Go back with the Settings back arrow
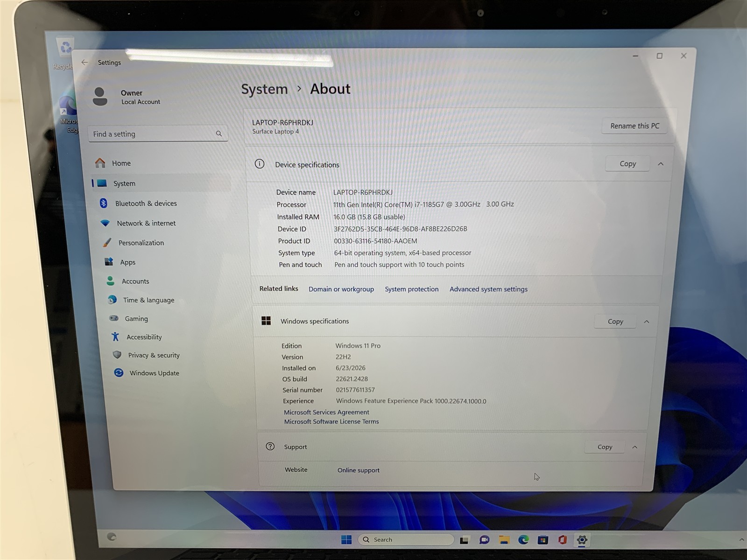Screen dimensions: 747x560 click(85, 62)
